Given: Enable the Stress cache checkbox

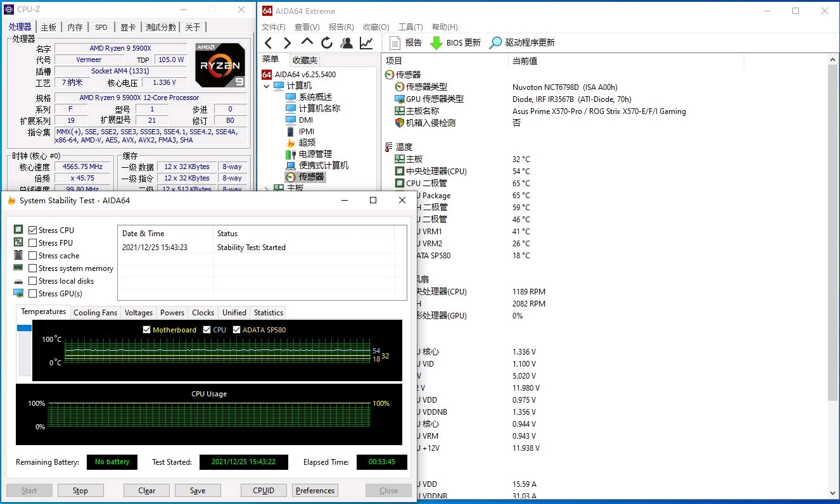Looking at the screenshot, I should point(33,256).
